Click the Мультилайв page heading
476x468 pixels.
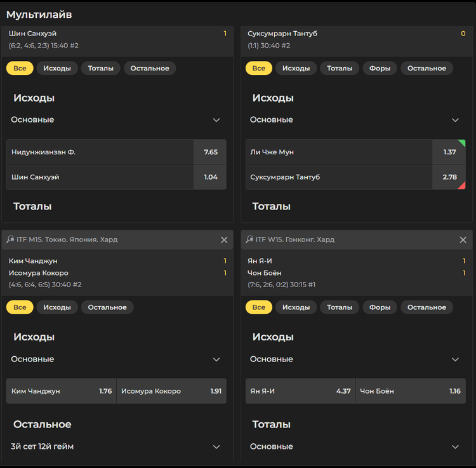point(39,14)
